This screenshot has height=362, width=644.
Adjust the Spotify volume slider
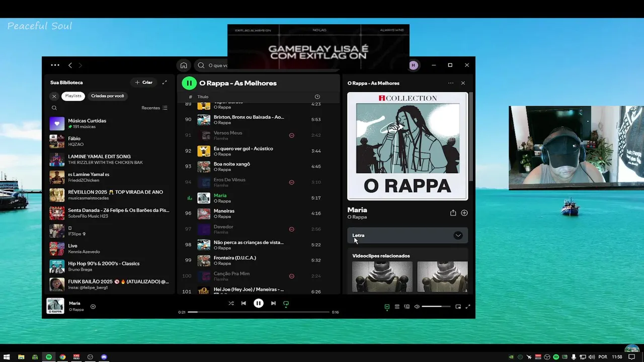(x=435, y=307)
